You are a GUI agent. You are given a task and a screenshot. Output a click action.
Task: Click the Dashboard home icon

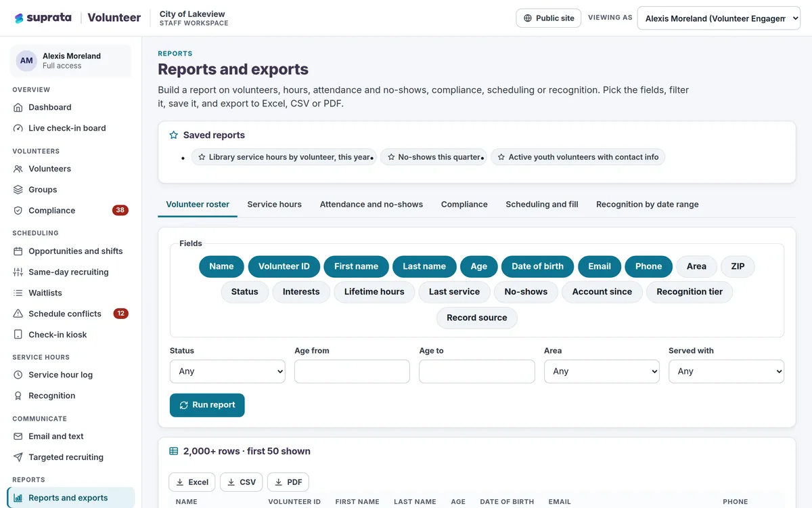tap(18, 107)
